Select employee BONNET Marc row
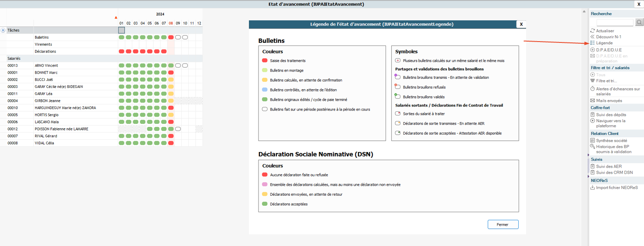Viewport: 644px width, 246px height. tap(46, 73)
